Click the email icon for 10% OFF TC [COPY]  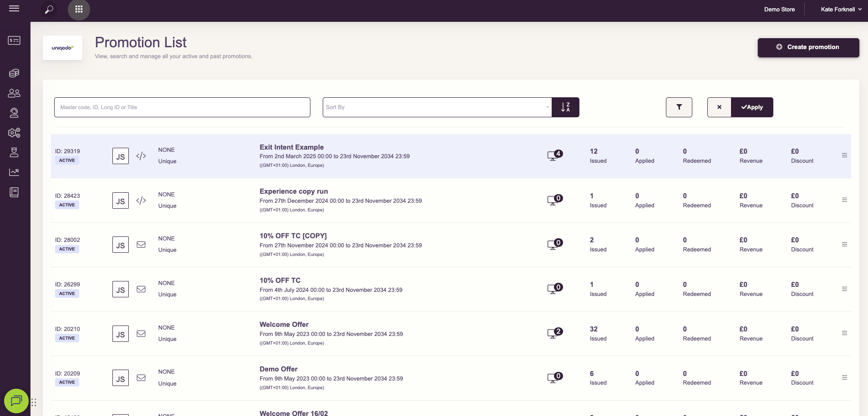pos(141,245)
